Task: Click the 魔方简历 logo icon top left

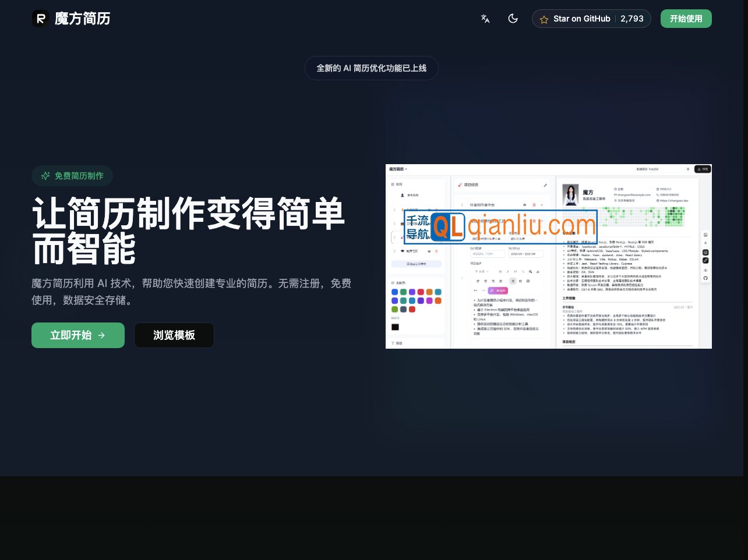Action: [x=40, y=19]
